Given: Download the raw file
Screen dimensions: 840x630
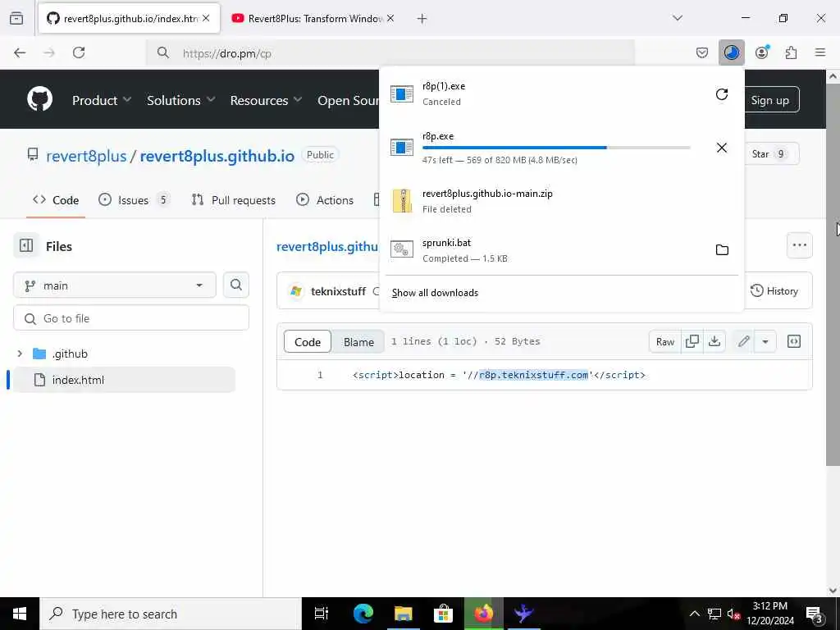Looking at the screenshot, I should [x=714, y=342].
